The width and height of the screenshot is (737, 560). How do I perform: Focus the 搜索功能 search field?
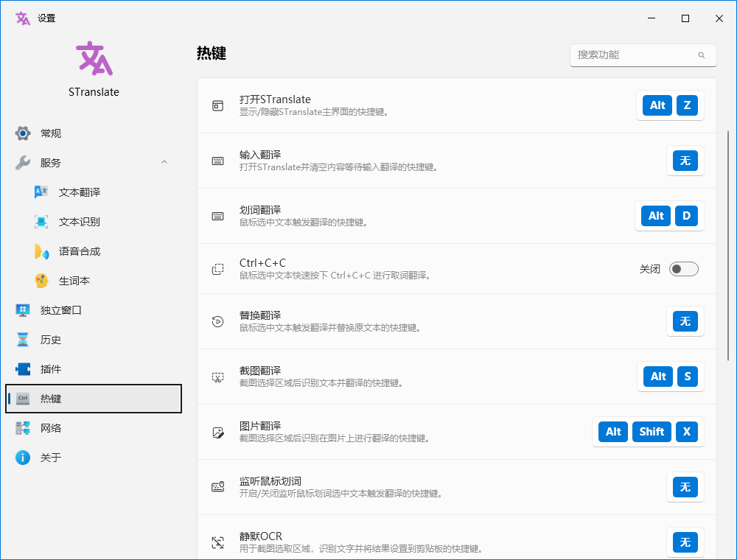click(x=634, y=55)
